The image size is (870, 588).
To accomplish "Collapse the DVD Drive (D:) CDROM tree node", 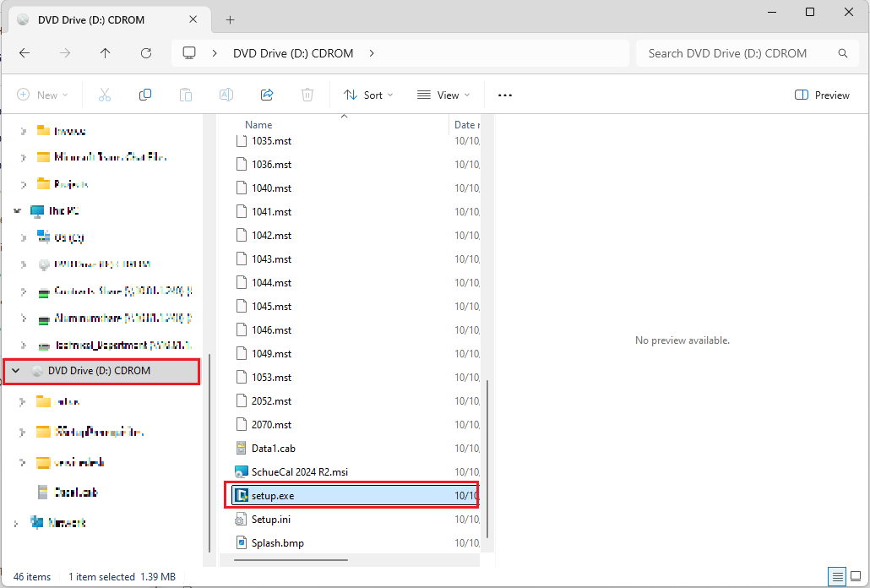I will coord(16,371).
